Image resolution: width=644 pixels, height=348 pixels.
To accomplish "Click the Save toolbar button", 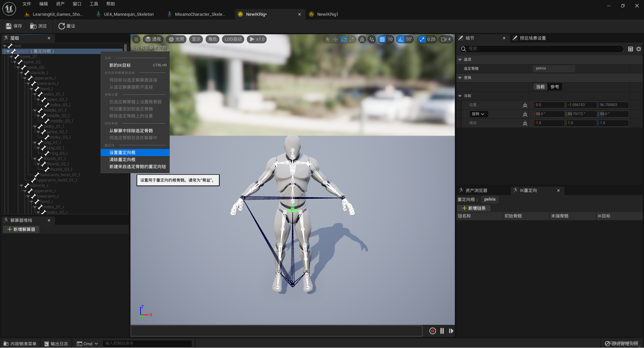I will (14, 26).
